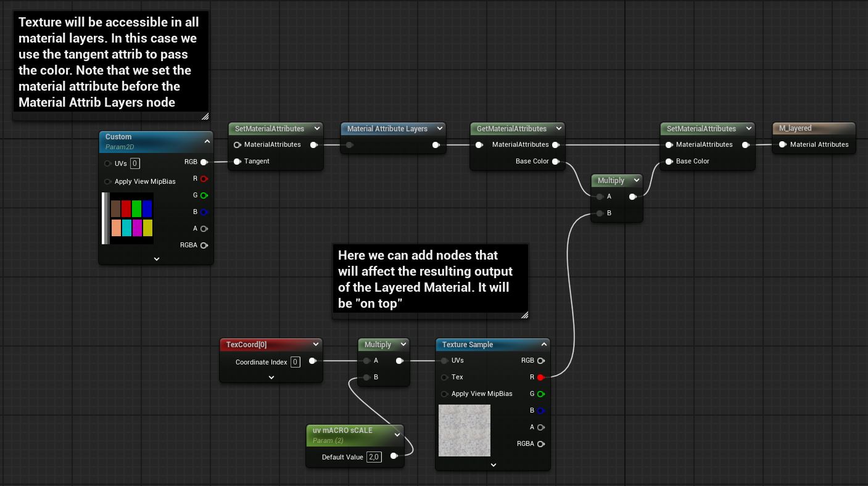This screenshot has width=868, height=486.
Task: Collapse Texture Sample node header arrow
Action: (544, 344)
